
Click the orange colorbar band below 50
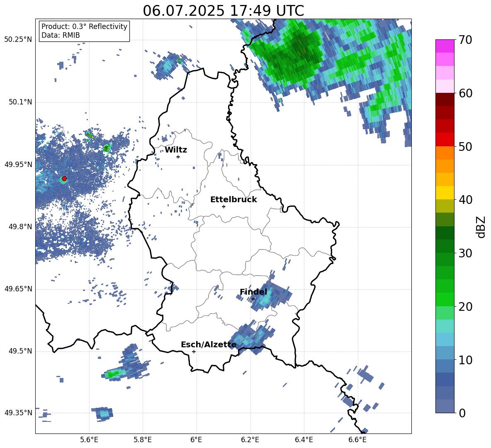pos(445,153)
